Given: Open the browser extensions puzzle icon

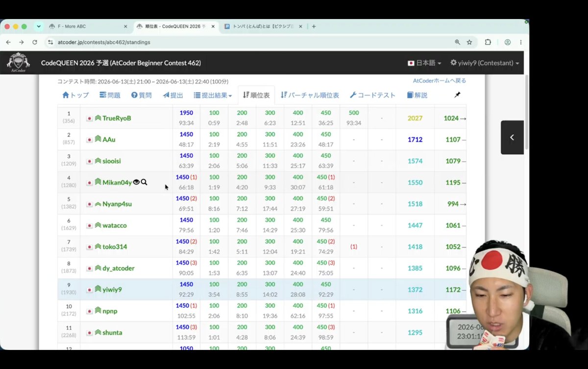Looking at the screenshot, I should click(488, 42).
